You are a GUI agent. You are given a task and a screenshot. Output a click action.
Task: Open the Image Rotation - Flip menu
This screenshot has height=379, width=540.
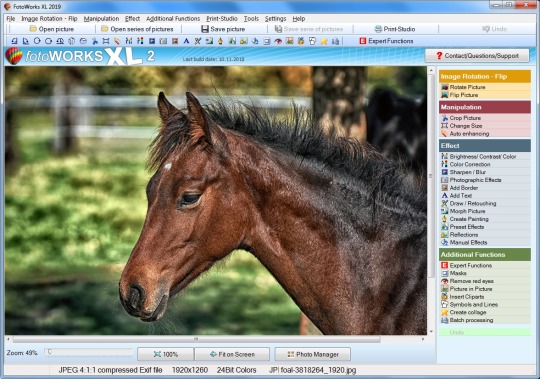(x=49, y=19)
